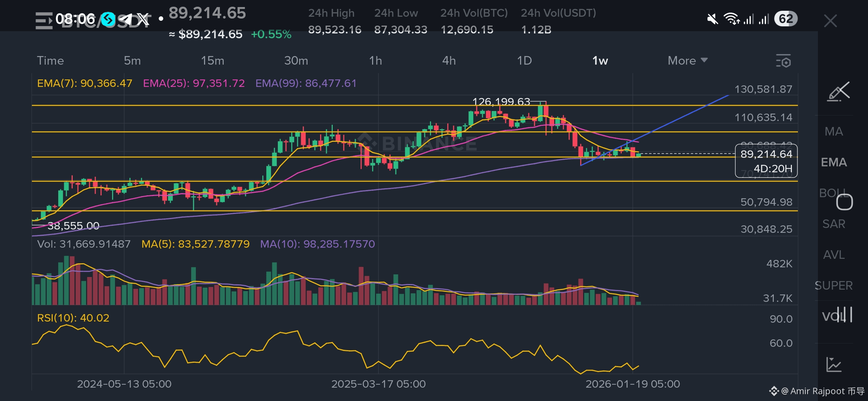Enable the SAR indicator
This screenshot has height=401, width=868.
(834, 224)
